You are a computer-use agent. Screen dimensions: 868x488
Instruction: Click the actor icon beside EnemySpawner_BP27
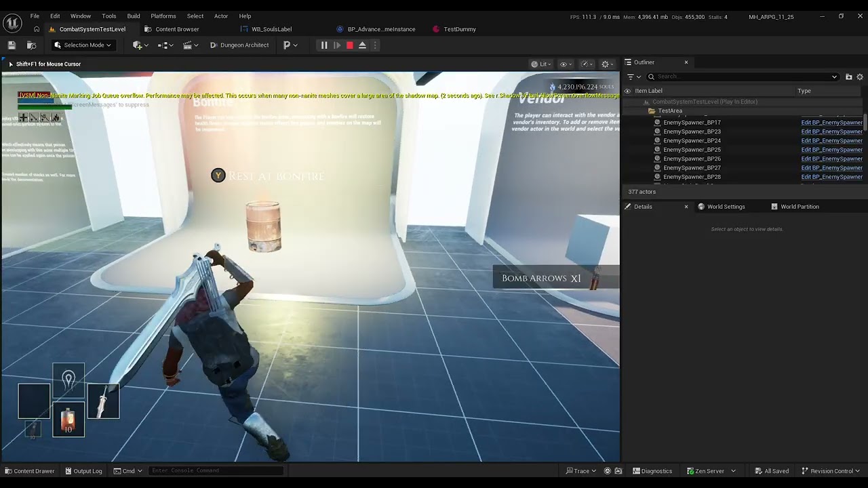coord(657,167)
